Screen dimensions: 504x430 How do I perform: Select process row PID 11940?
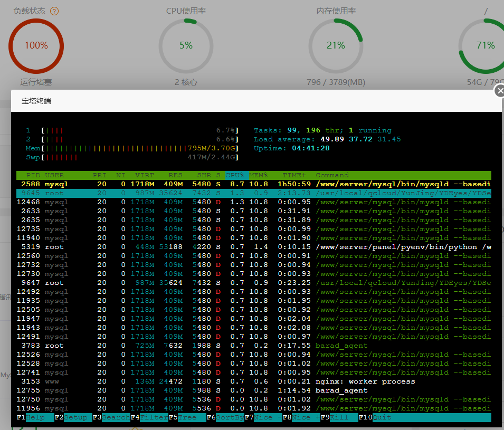(x=254, y=238)
